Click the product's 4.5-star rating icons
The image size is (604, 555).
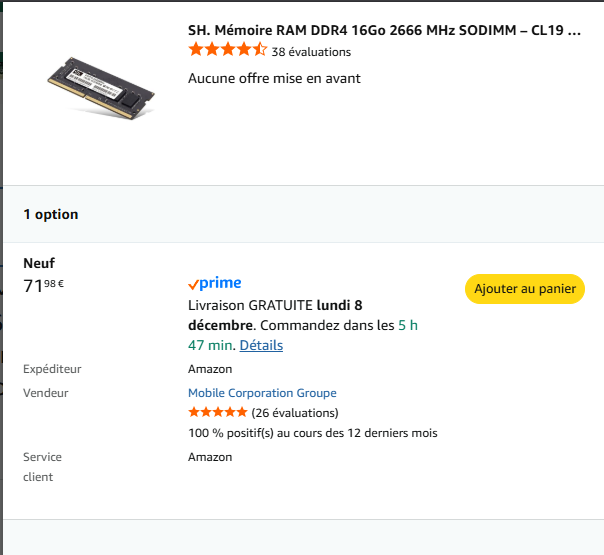pyautogui.click(x=227, y=50)
